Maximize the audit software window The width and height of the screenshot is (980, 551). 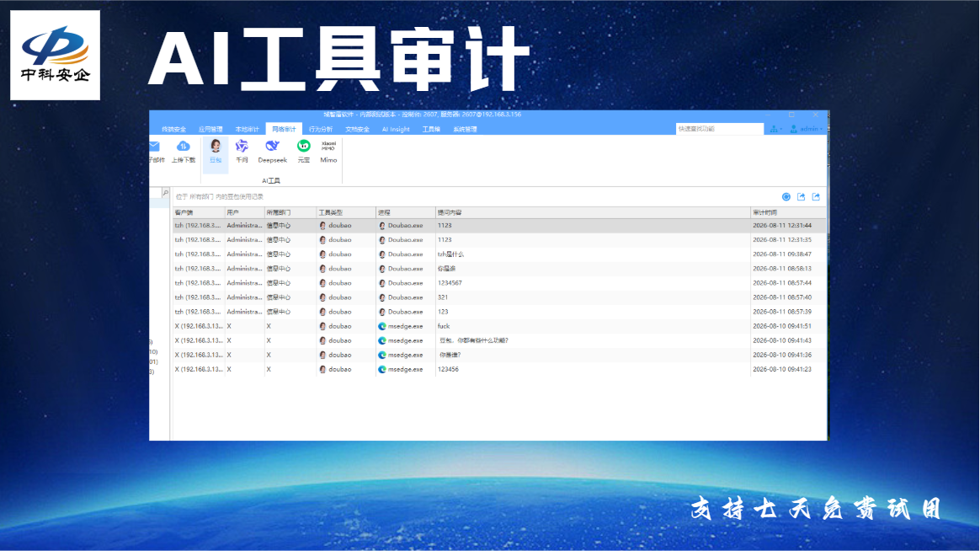tap(791, 115)
